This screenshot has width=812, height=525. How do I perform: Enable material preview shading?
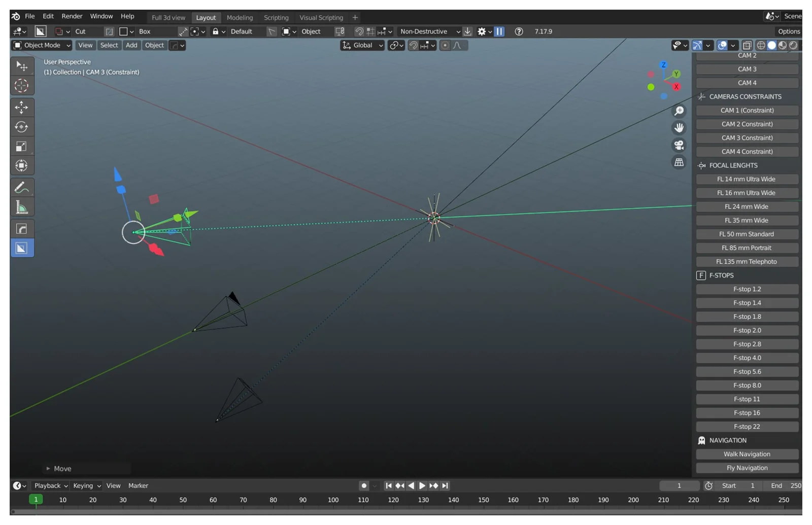pyautogui.click(x=782, y=45)
